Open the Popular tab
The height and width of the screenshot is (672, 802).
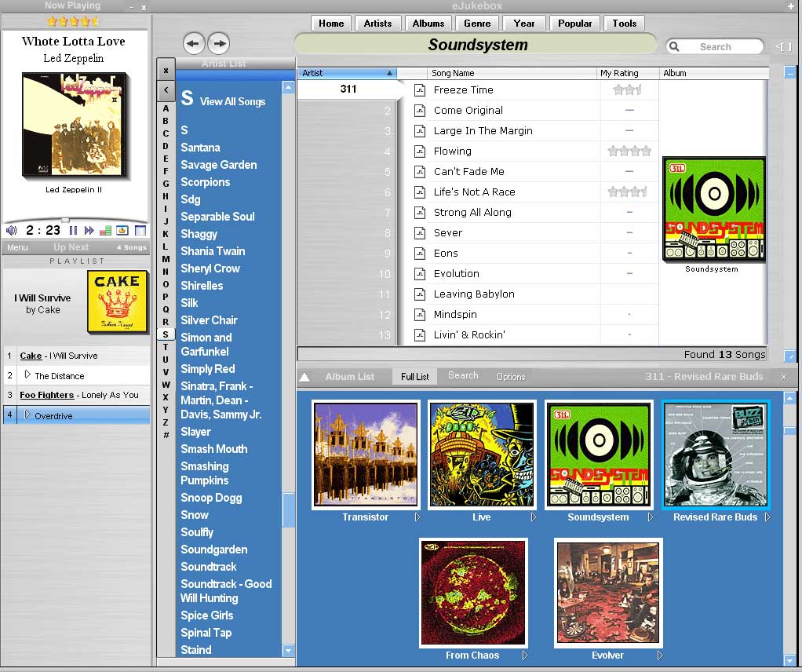574,24
